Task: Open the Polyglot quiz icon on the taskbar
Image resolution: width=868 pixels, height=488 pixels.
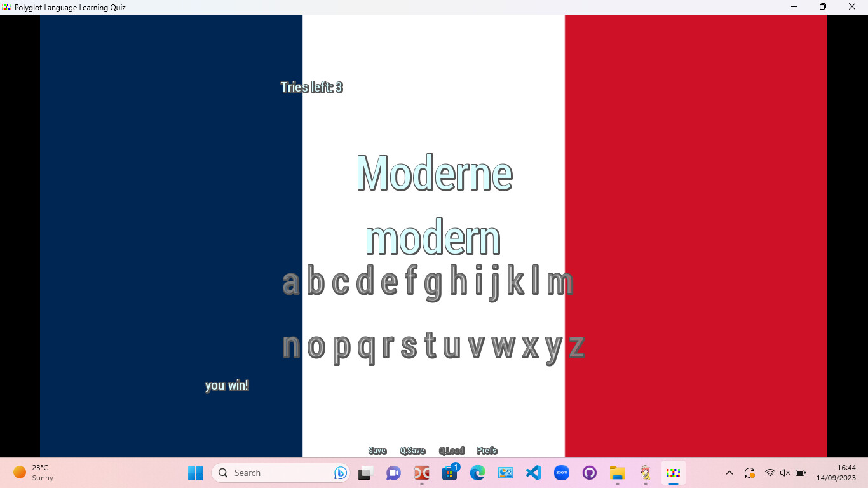Action: click(673, 473)
